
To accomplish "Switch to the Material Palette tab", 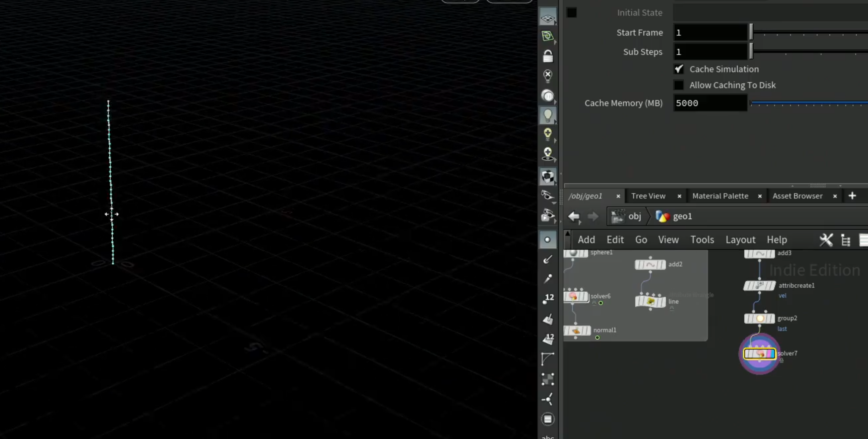I will point(720,196).
